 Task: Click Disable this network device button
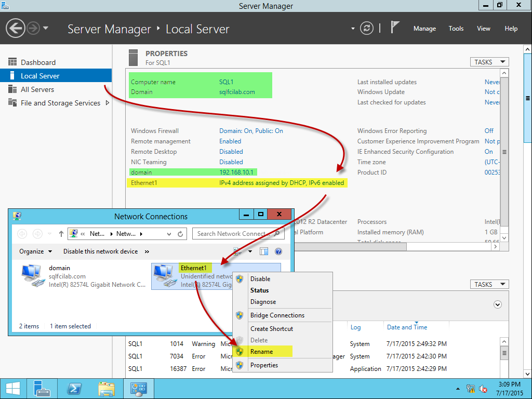[x=100, y=251]
